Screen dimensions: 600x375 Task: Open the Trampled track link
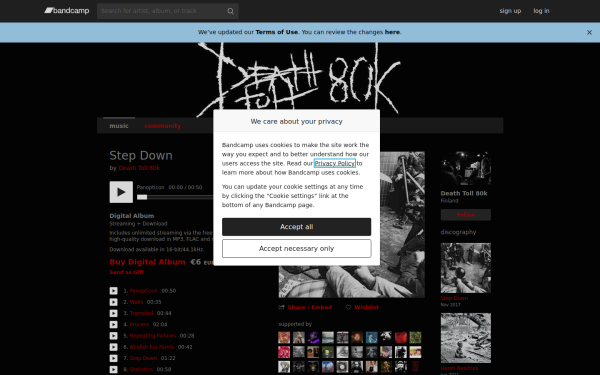[x=141, y=313]
